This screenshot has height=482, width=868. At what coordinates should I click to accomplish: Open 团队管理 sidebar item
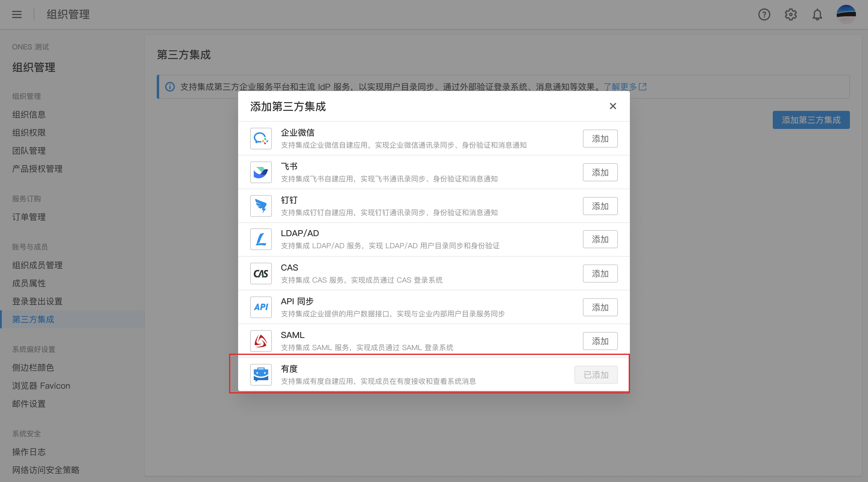[x=29, y=151]
